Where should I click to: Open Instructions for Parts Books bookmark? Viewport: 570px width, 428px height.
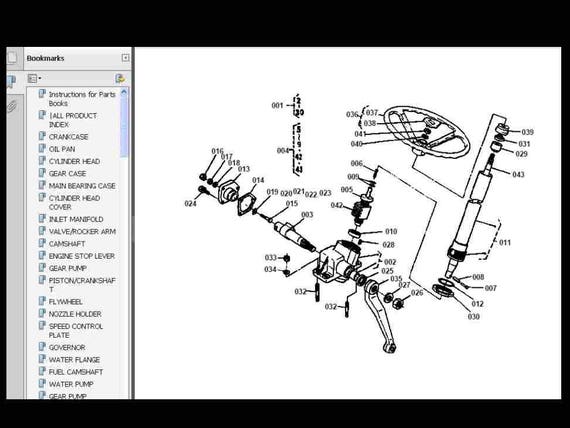[x=82, y=99]
